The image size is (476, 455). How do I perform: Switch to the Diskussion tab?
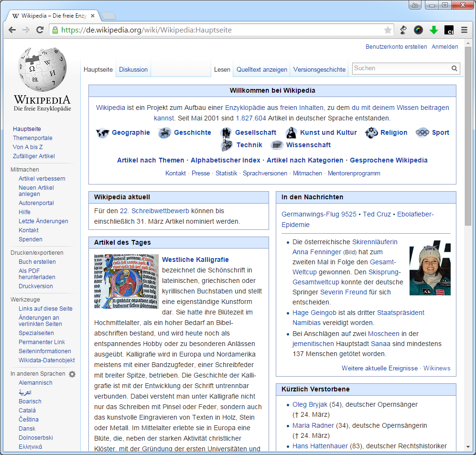click(x=133, y=69)
